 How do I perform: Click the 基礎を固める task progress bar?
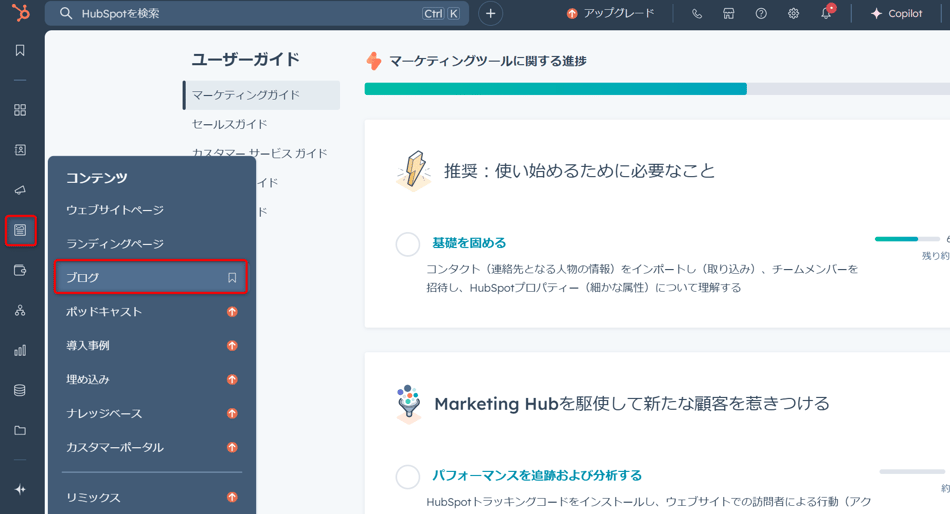907,239
